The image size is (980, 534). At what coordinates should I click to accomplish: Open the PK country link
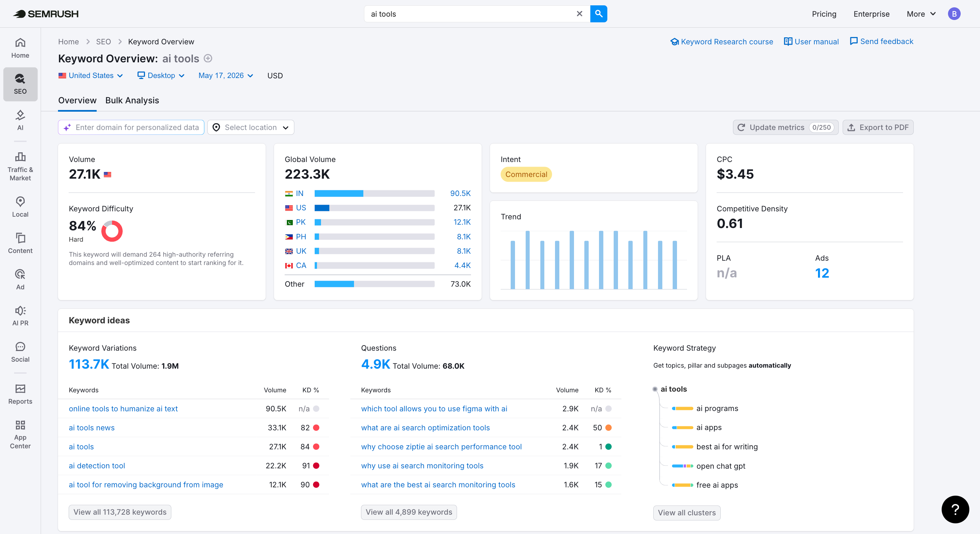(301, 222)
